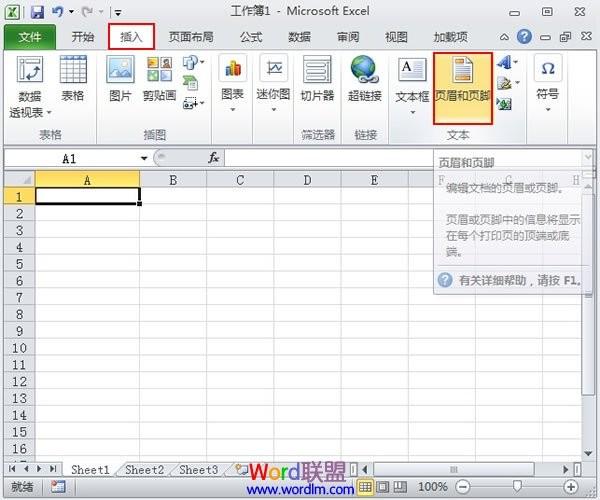Zoom out with the minus button
Screen dimensions: 600x500
pyautogui.click(x=463, y=487)
